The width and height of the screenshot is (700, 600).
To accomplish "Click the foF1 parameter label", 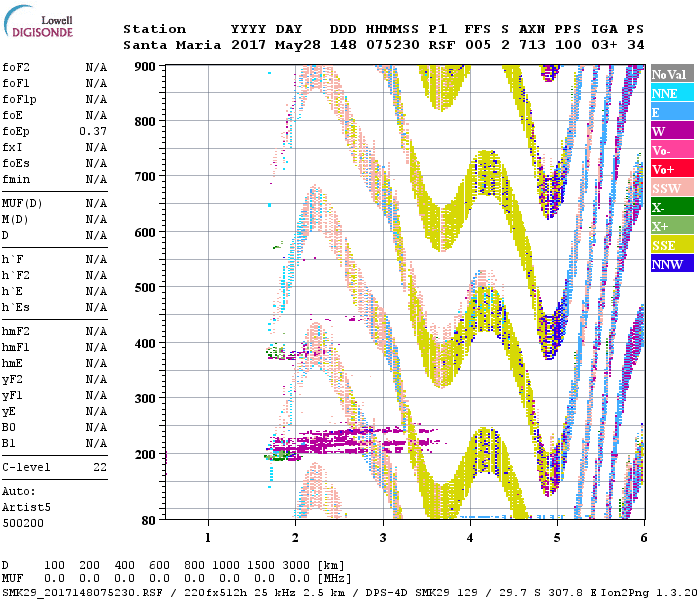I will pyautogui.click(x=16, y=83).
